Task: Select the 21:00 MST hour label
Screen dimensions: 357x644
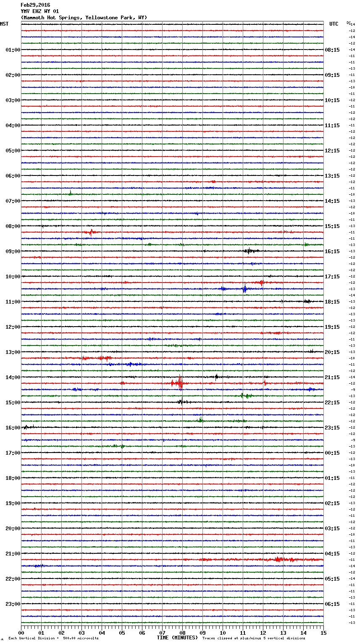Action: tap(13, 554)
